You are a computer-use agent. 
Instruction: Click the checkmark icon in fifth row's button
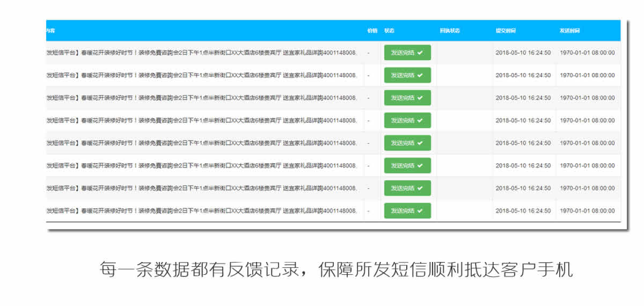point(420,143)
